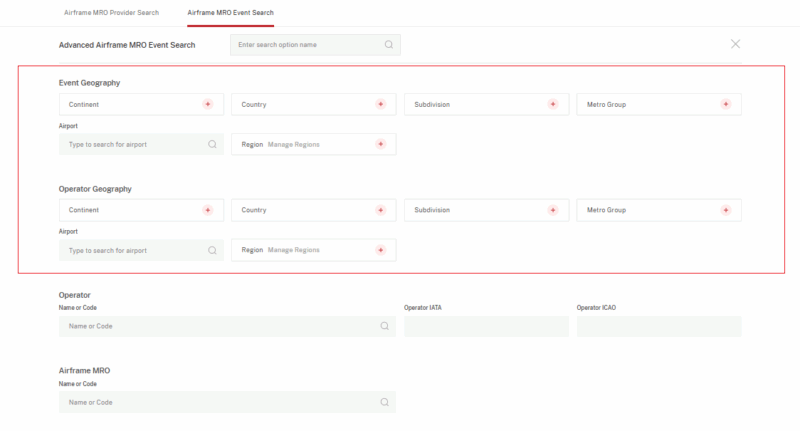
Task: Click the search icon in Event Geography Airport field
Action: pyautogui.click(x=212, y=144)
